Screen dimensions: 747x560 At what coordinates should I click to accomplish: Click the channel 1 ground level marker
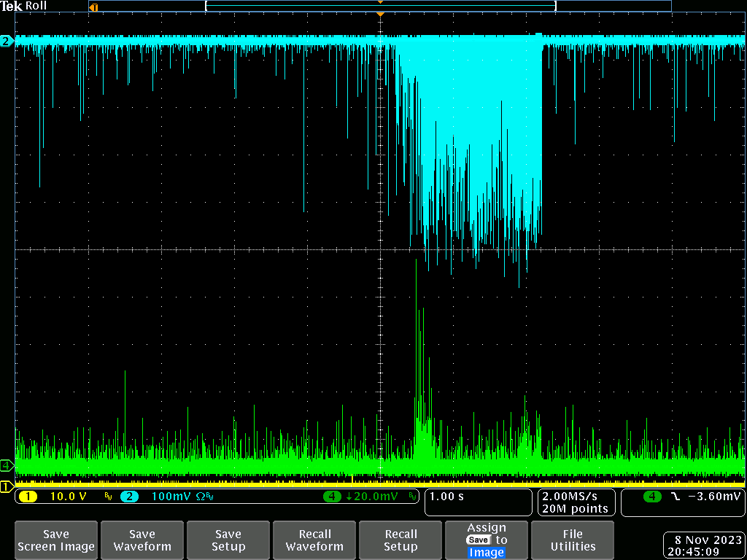pyautogui.click(x=7, y=486)
